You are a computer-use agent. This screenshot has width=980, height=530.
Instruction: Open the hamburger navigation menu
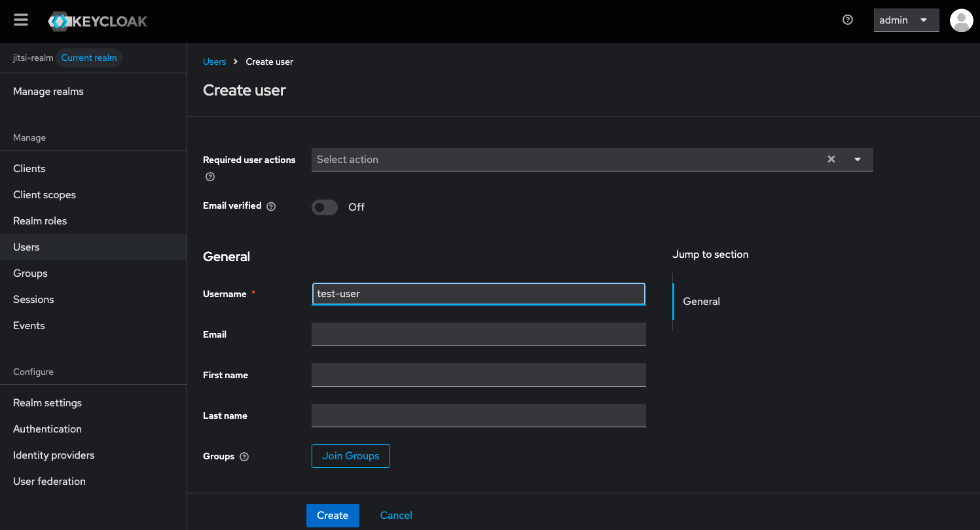coord(20,20)
